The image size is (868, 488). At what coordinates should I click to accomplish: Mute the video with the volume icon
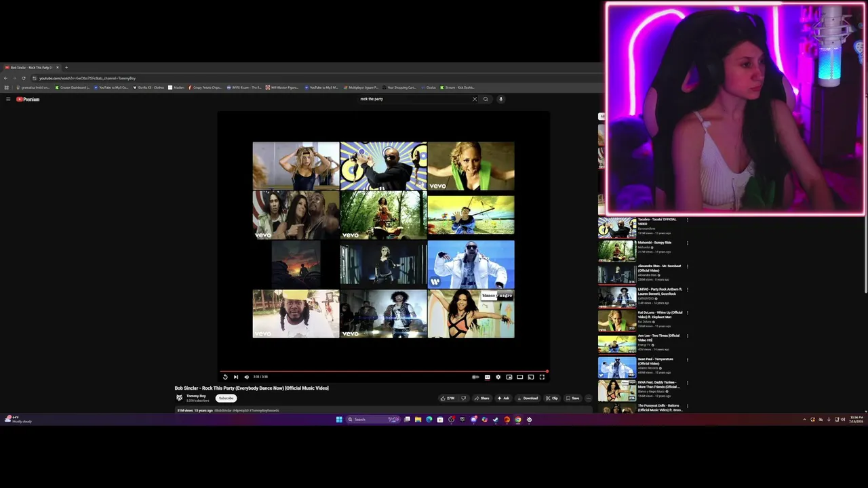point(246,377)
